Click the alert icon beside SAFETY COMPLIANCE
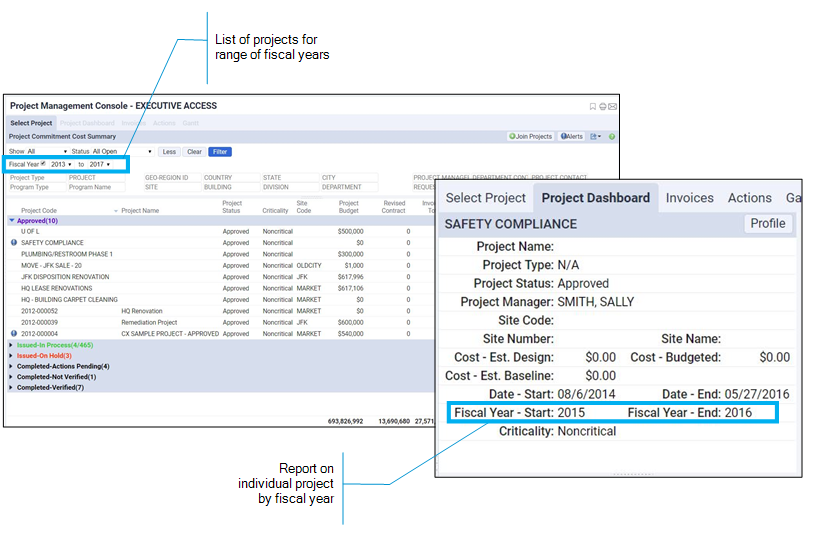This screenshot has height=536, width=815. click(14, 243)
